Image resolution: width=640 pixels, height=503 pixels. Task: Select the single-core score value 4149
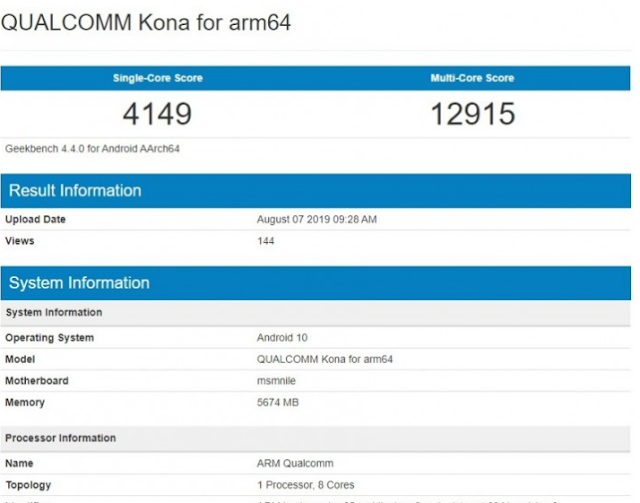click(157, 114)
